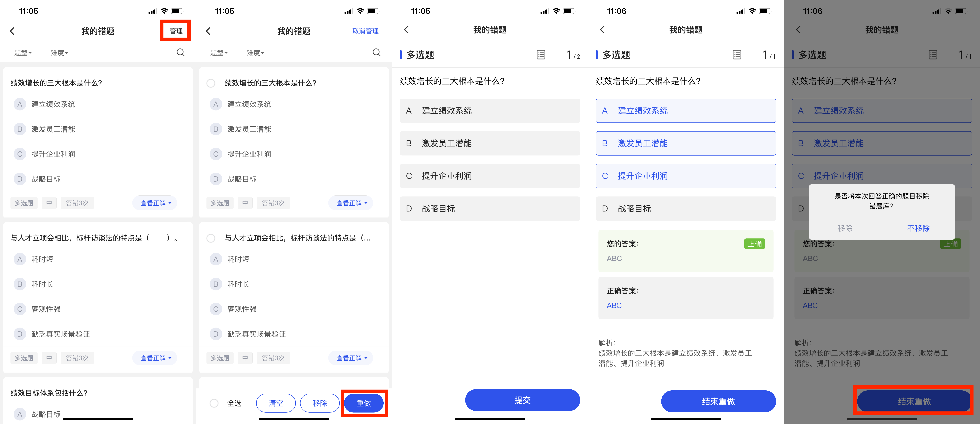This screenshot has height=424, width=980.
Task: Tap the B circle beside 耗时长 on the 取消管理 screen
Action: pyautogui.click(x=216, y=284)
